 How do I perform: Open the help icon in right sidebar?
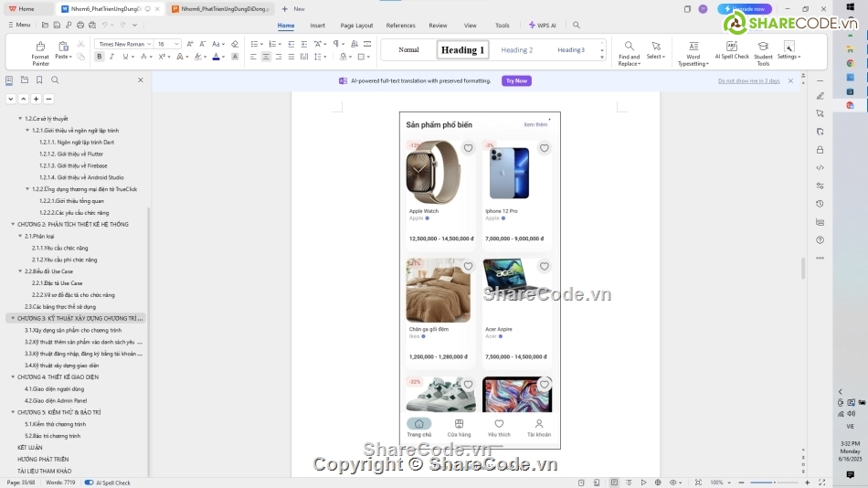click(820, 239)
